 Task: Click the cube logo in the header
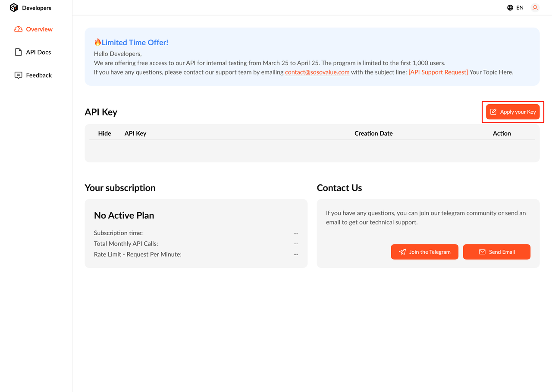[14, 8]
